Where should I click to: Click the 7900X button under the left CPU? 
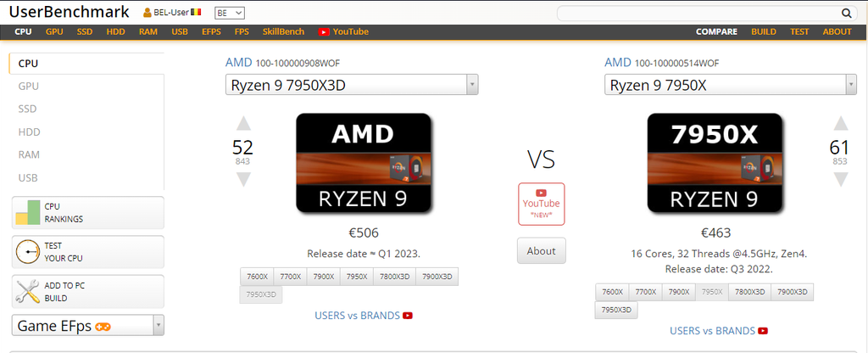pos(323,277)
